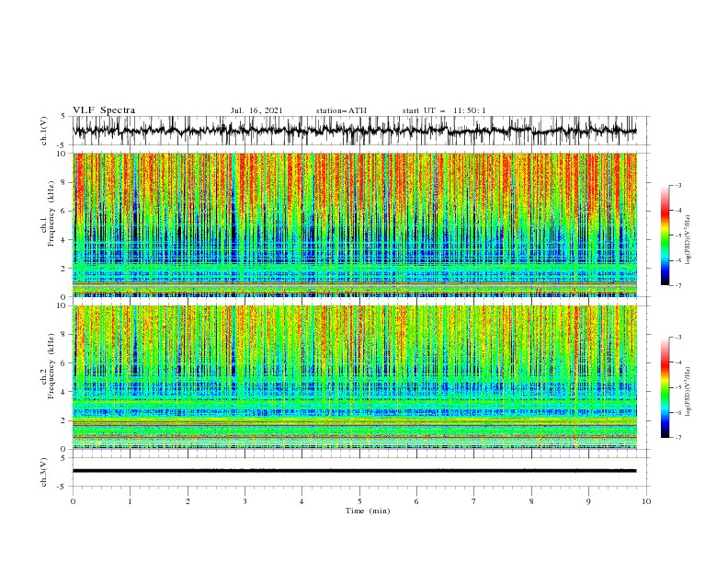Click the ch.1 frequency tick "6"
The width and height of the screenshot is (728, 563).
[x=63, y=211]
